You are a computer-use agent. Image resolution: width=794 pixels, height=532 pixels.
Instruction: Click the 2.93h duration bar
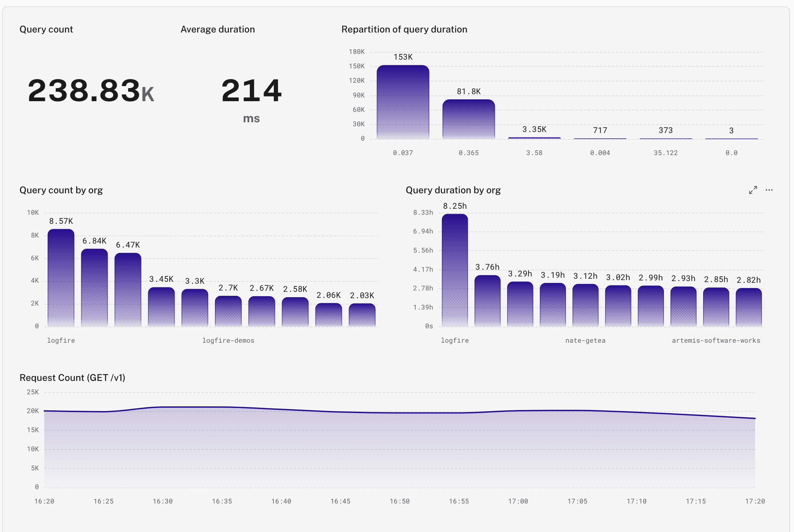click(683, 307)
